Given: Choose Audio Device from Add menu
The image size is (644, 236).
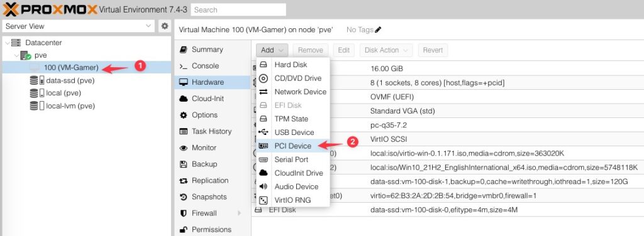Looking at the screenshot, I should pyautogui.click(x=293, y=186).
